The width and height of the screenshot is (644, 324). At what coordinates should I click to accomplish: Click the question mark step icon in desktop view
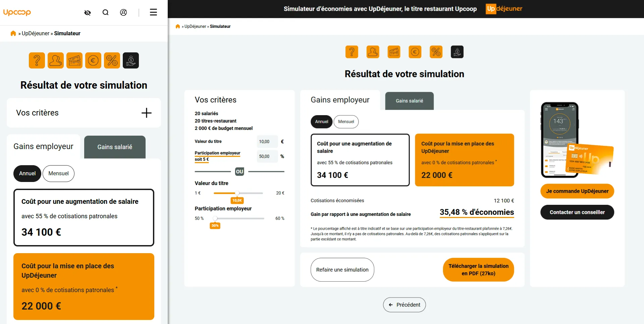coord(352,52)
